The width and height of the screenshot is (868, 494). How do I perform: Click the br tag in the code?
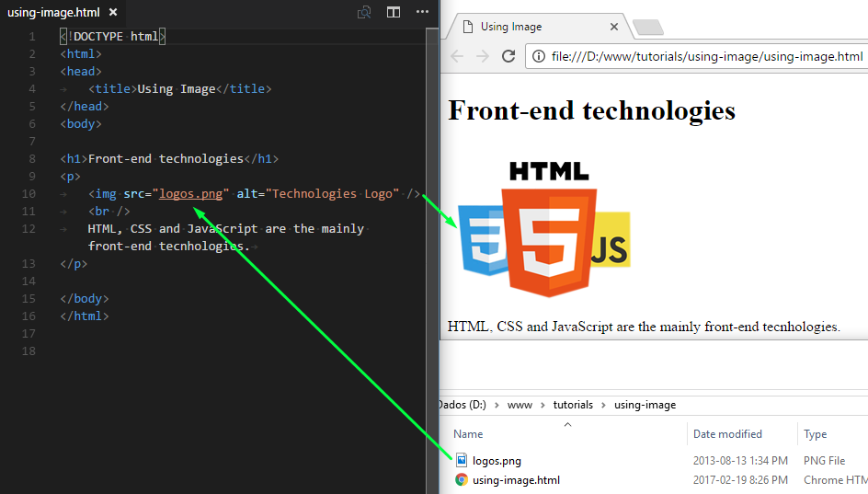(x=108, y=212)
